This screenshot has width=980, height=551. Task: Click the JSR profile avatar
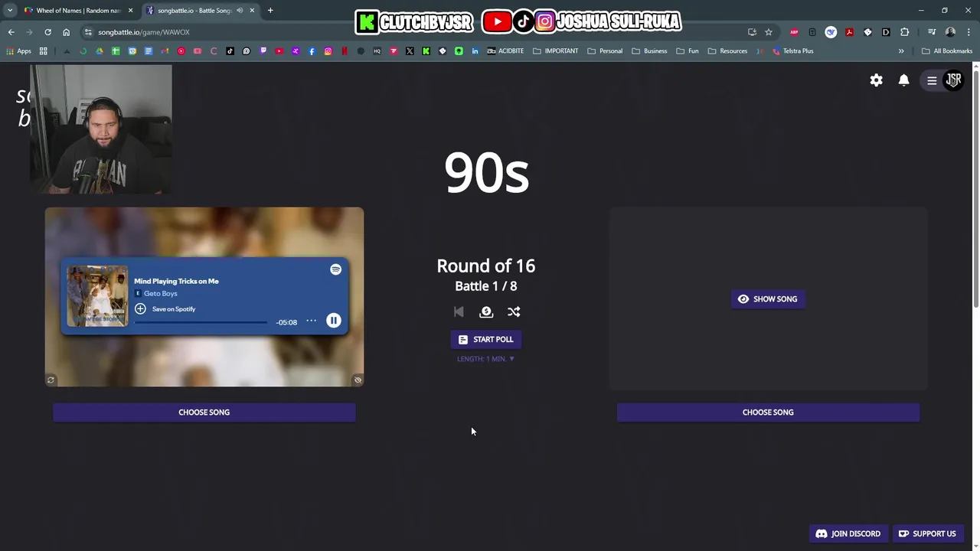(x=953, y=80)
